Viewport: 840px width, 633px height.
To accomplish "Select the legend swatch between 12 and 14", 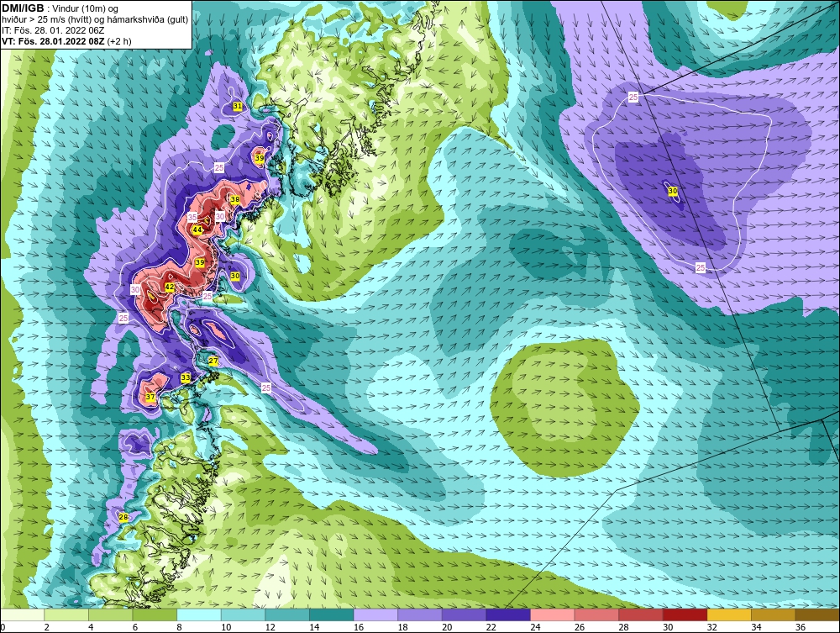I will click(287, 615).
